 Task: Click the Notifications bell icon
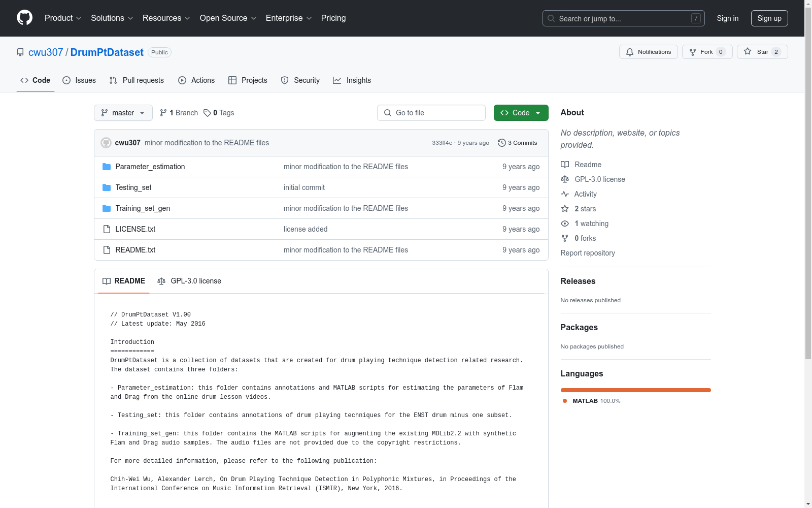630,52
